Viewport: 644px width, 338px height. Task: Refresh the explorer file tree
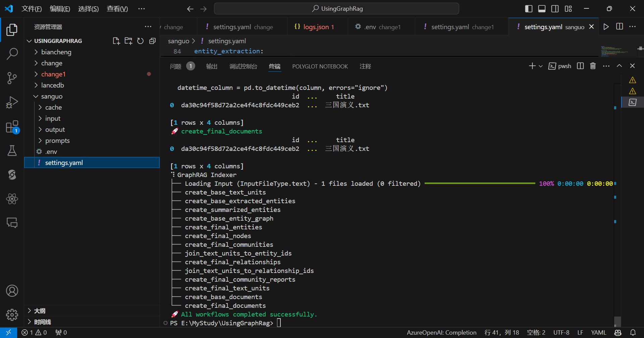point(140,41)
